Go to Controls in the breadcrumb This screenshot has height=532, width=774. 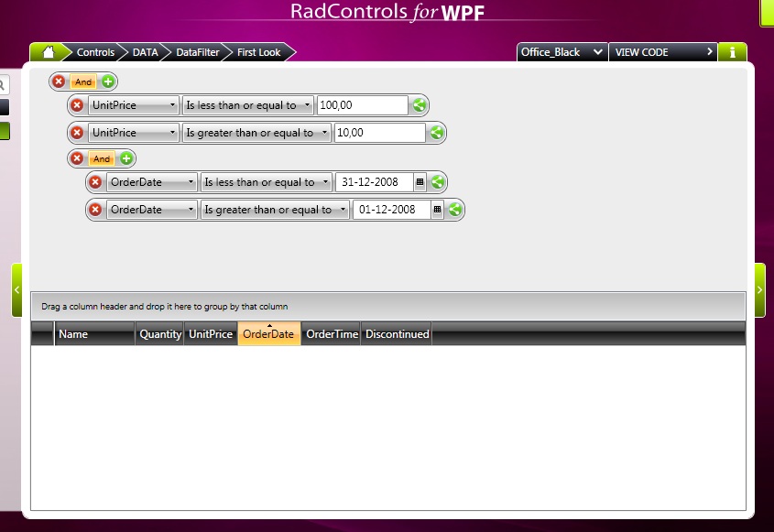click(95, 52)
